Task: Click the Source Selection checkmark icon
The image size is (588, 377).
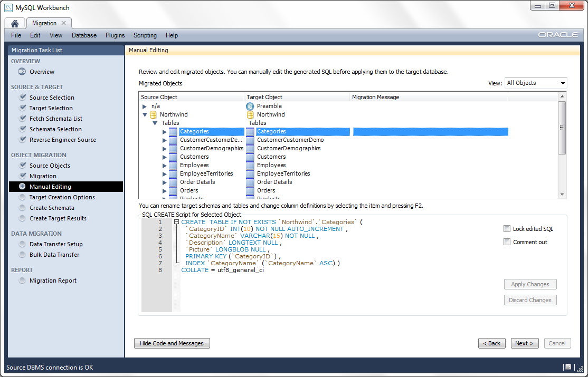Action: 22,98
